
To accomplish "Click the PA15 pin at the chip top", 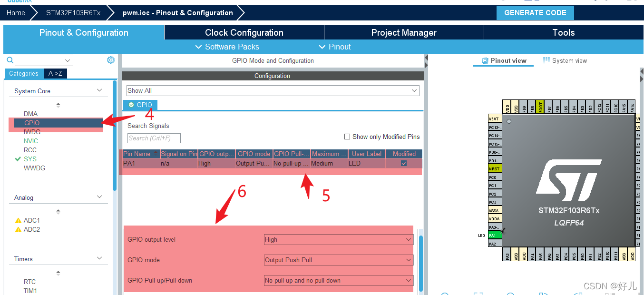I will point(624,107).
